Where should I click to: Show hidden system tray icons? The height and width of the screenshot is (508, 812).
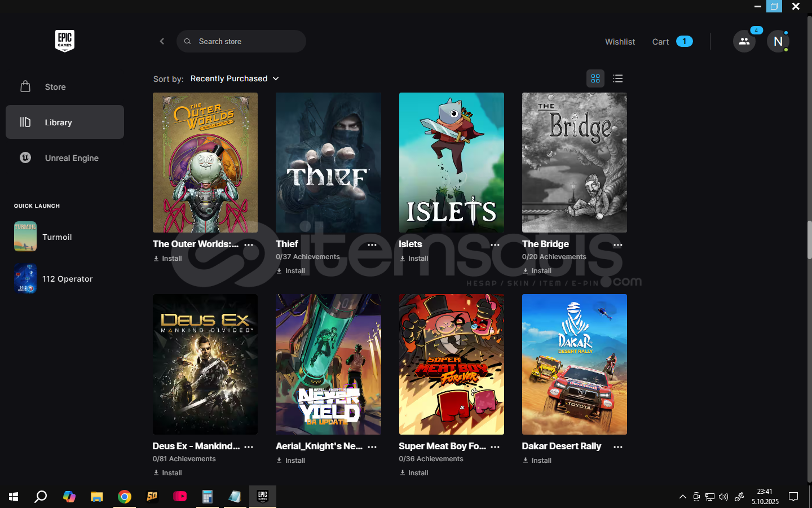point(683,497)
